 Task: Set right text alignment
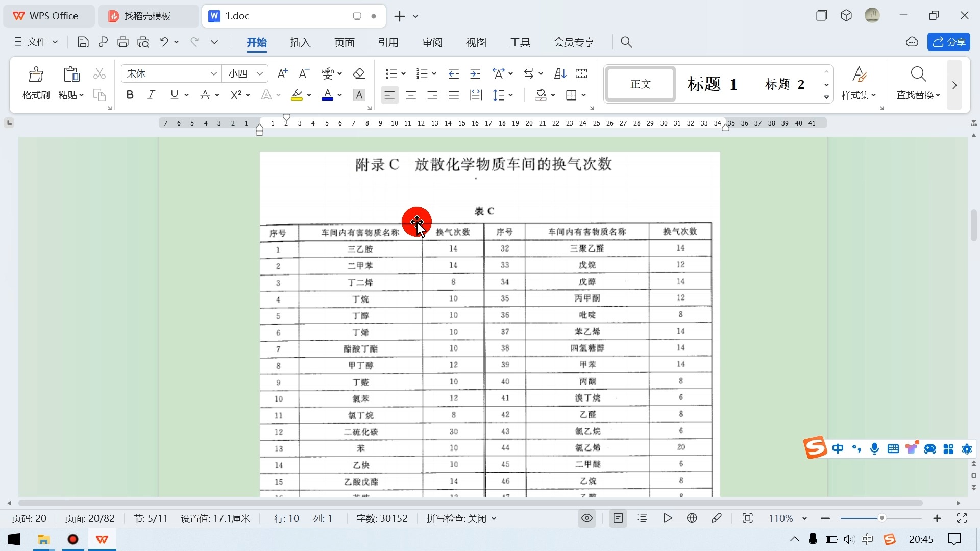tap(432, 95)
